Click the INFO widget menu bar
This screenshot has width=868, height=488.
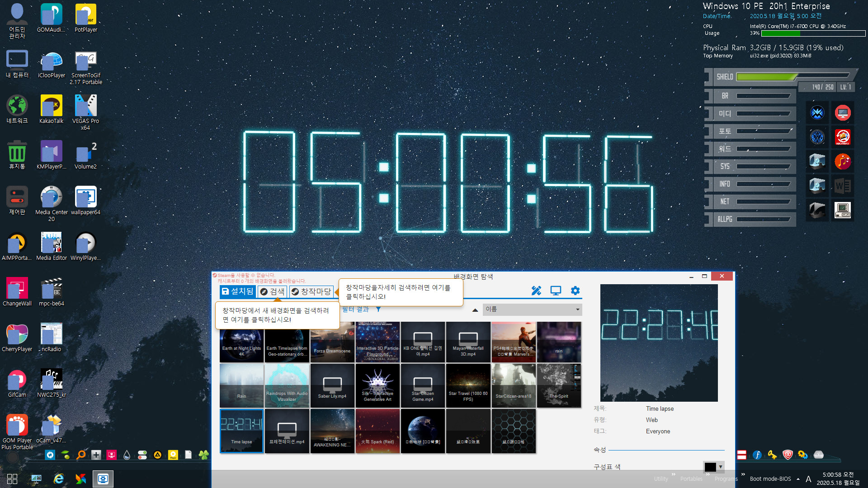click(x=750, y=184)
